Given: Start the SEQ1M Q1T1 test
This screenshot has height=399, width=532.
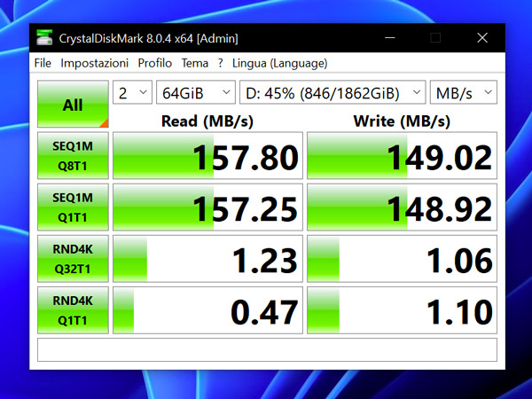Looking at the screenshot, I should pyautogui.click(x=73, y=207).
